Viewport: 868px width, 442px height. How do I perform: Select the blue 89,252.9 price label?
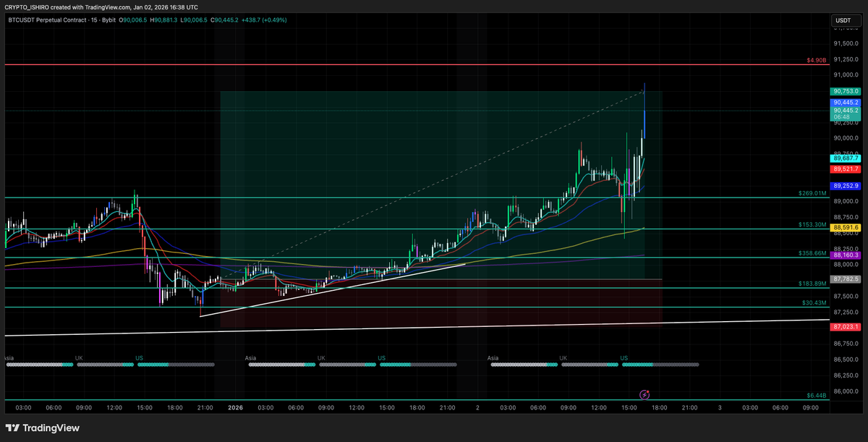click(846, 186)
